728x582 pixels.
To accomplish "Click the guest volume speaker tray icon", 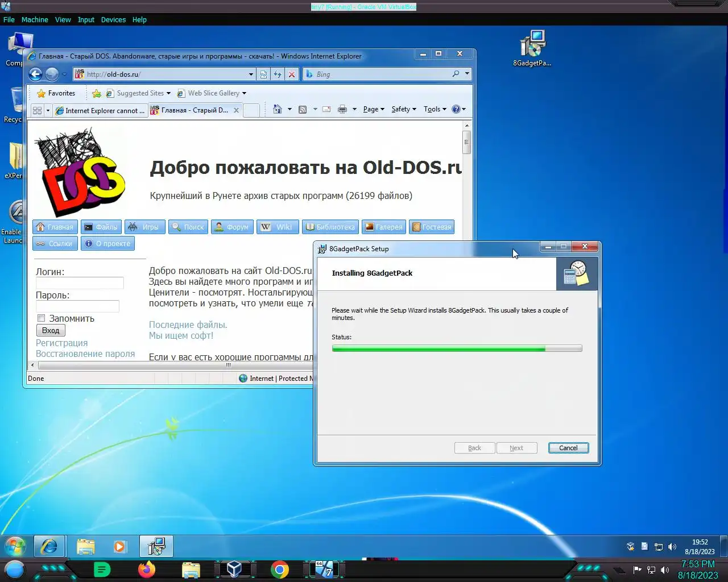I will [x=672, y=547].
